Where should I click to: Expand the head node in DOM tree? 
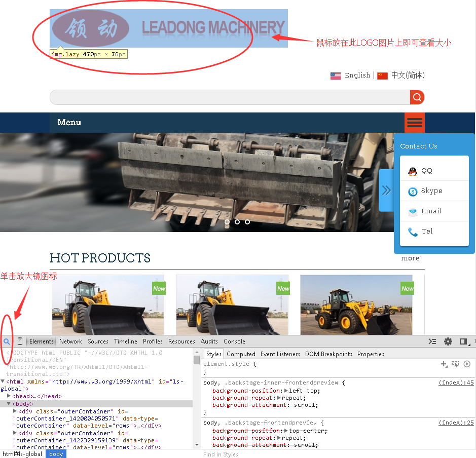tap(9, 396)
